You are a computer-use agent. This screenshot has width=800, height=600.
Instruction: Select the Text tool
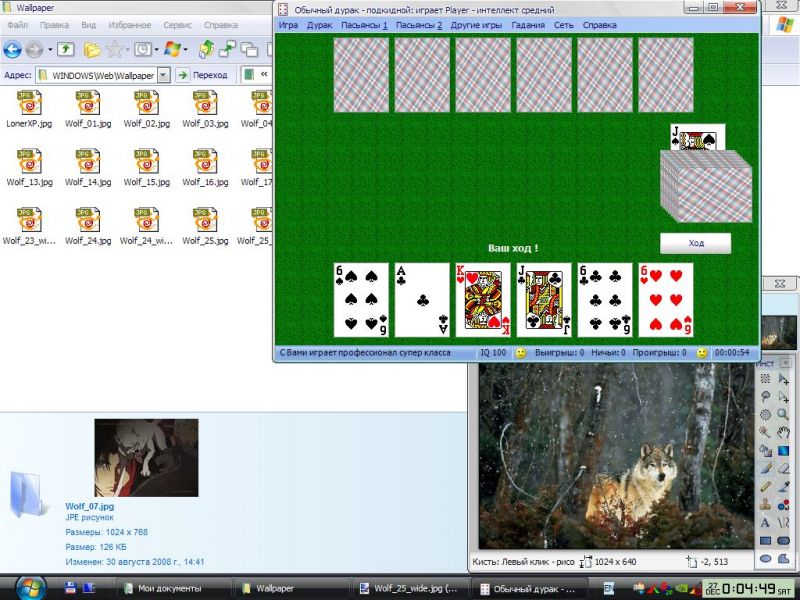click(766, 522)
